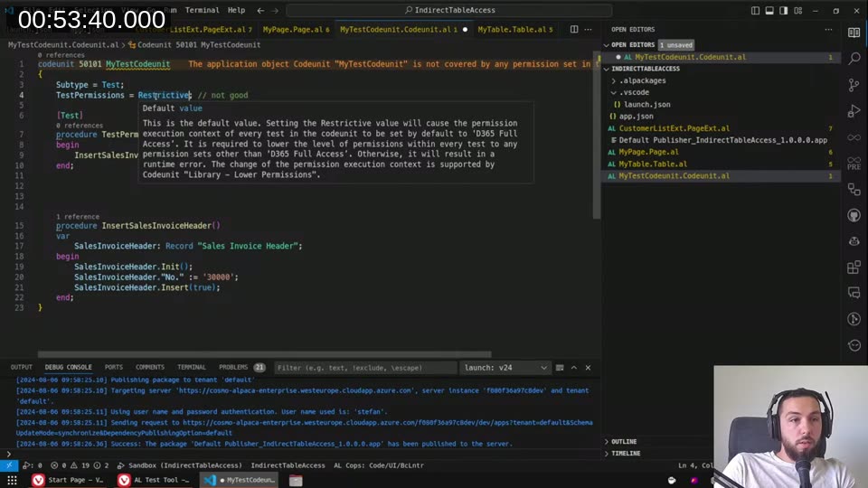Open CustomerListExt.PageExt.al in Explorer
Screen dimensions: 868x488
tap(674, 127)
